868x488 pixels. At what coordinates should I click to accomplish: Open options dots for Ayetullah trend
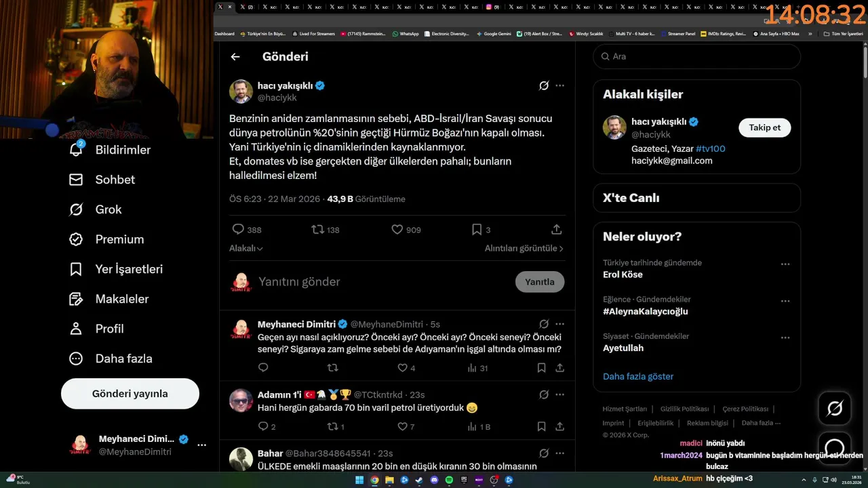[785, 338]
